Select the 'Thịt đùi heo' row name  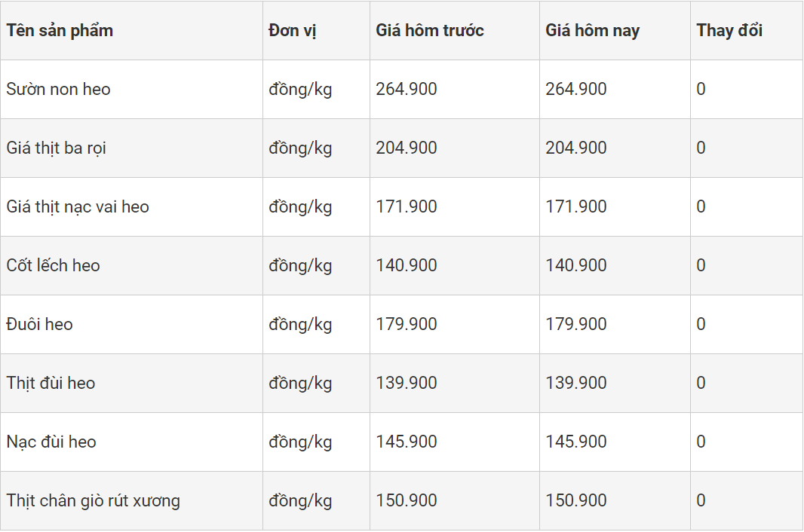tap(51, 384)
